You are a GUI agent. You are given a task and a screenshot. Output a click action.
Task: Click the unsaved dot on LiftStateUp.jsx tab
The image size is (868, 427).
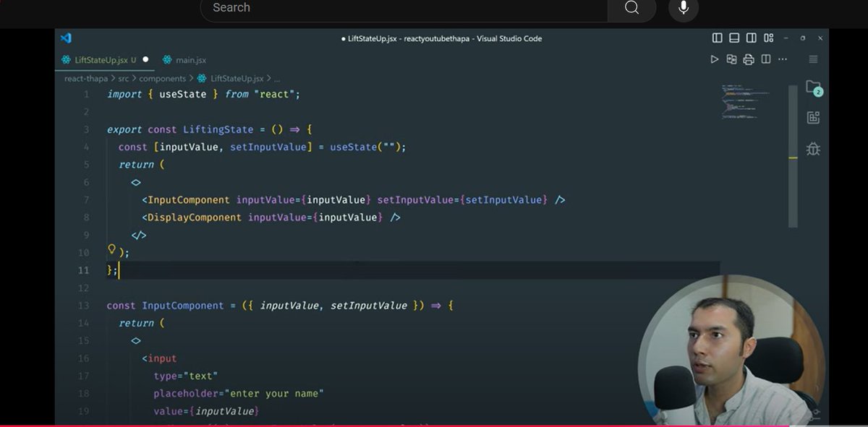click(x=145, y=60)
